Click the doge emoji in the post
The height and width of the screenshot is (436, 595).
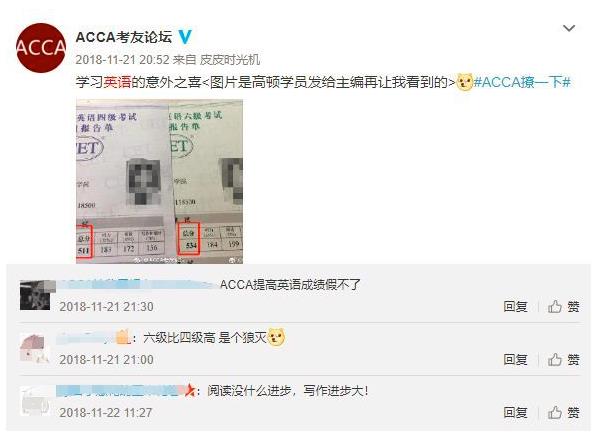click(x=464, y=82)
